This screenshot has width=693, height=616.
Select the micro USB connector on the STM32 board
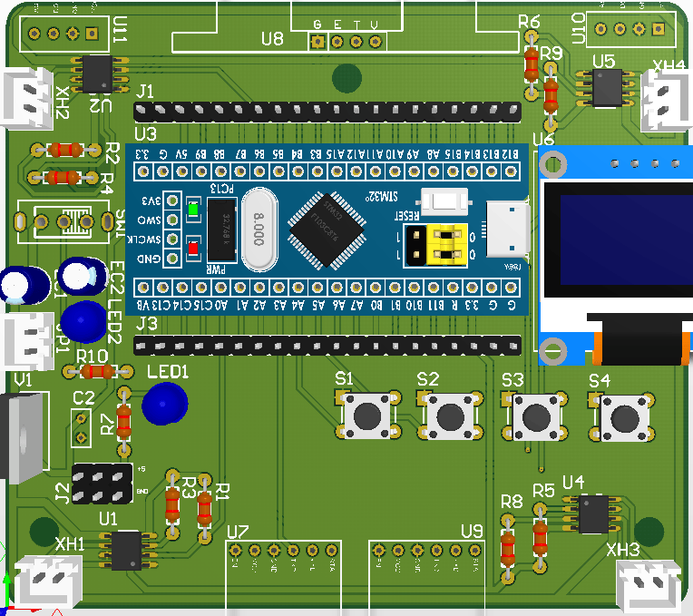tap(507, 229)
